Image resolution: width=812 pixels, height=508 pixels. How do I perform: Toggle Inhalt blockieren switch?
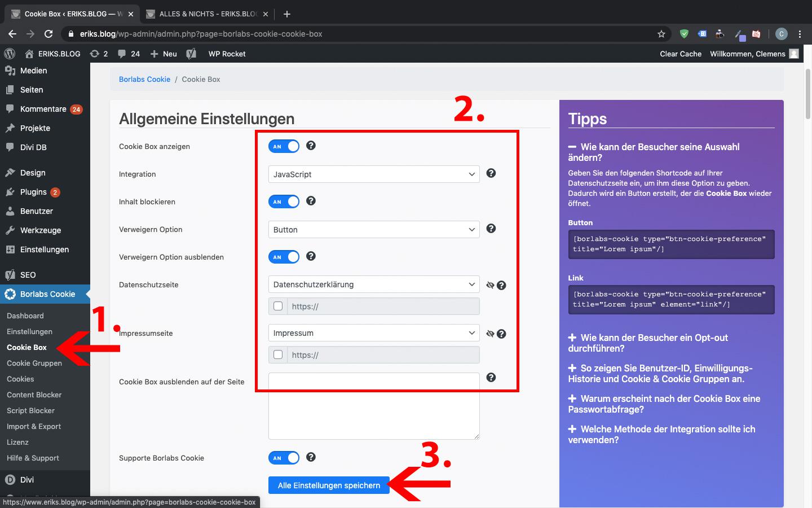pos(284,202)
